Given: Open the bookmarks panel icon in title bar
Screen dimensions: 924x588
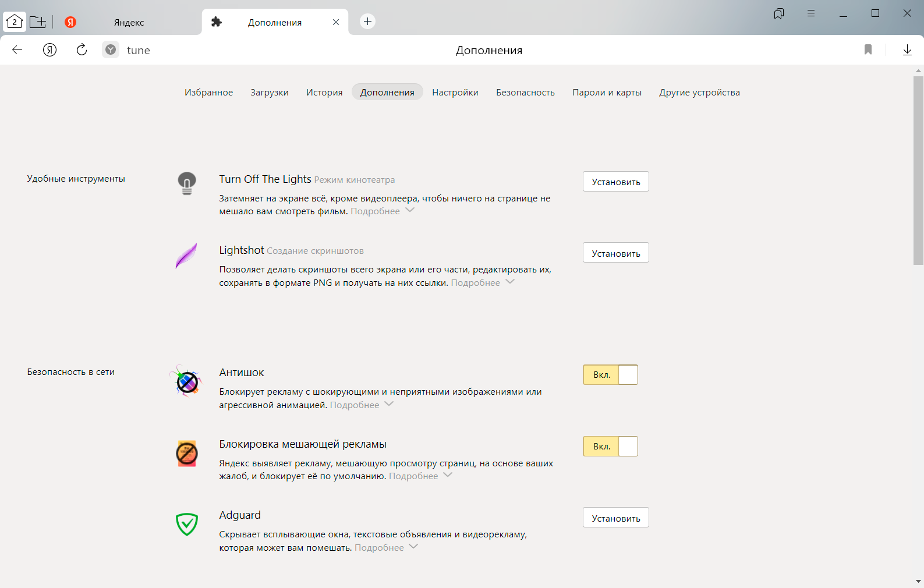Looking at the screenshot, I should point(779,13).
